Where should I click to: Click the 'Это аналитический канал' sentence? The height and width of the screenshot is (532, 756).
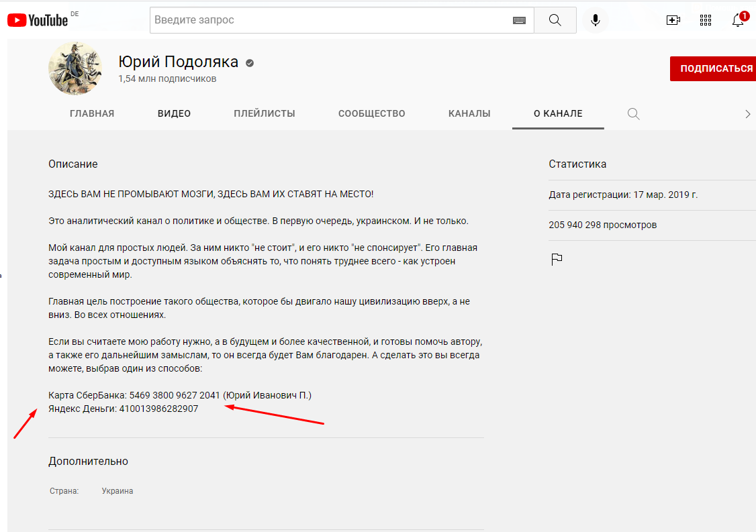coord(258,221)
